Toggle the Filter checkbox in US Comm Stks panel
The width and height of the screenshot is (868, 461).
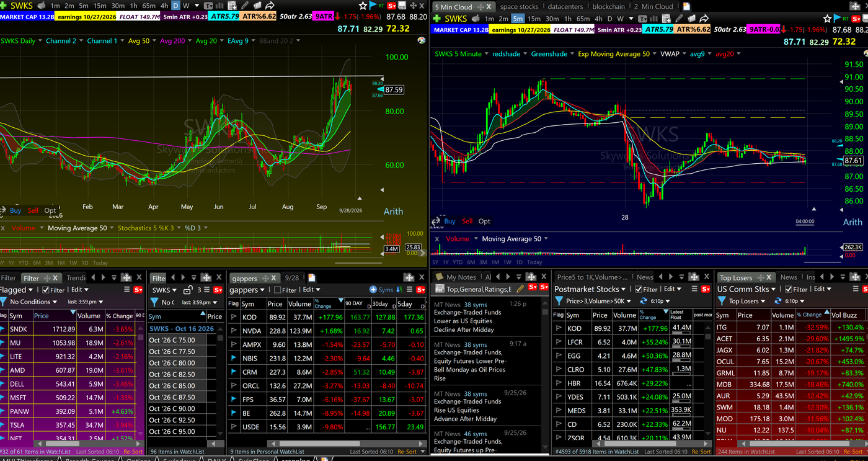click(x=789, y=289)
